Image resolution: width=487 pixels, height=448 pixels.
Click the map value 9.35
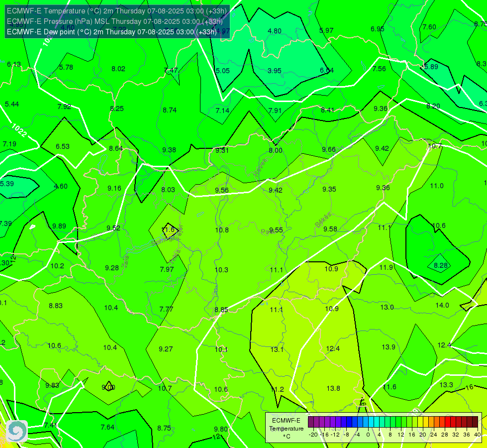[x=329, y=189]
